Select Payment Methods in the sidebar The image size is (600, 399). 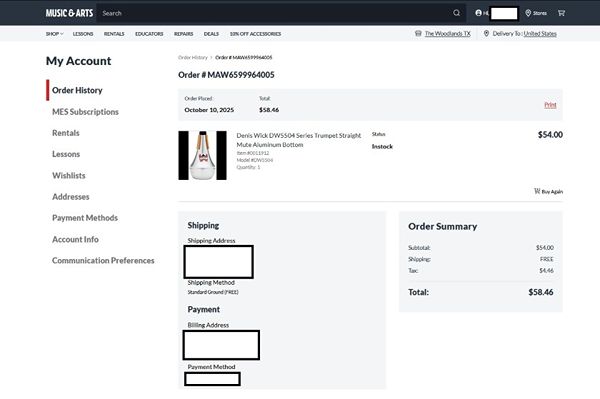(x=85, y=218)
